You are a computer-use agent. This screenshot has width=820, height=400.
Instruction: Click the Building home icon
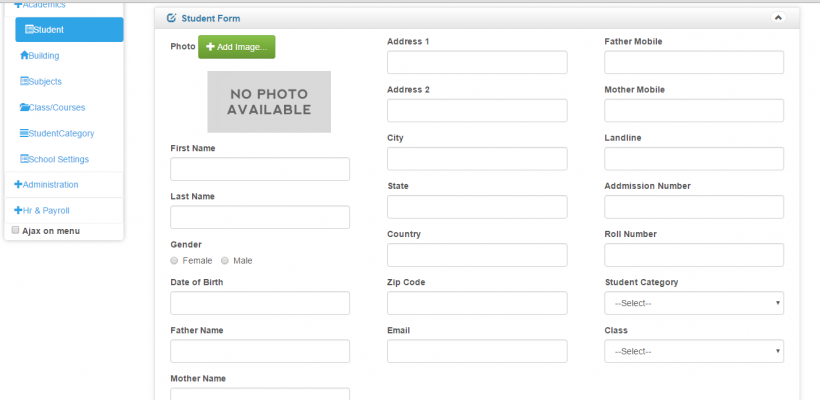click(x=24, y=56)
